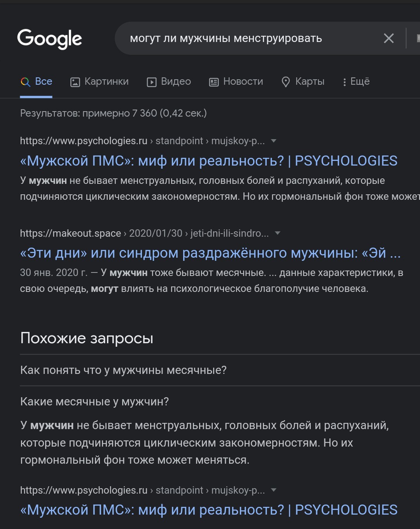
Task: Expand question Как понять что у мужчины месячные
Action: (x=123, y=370)
